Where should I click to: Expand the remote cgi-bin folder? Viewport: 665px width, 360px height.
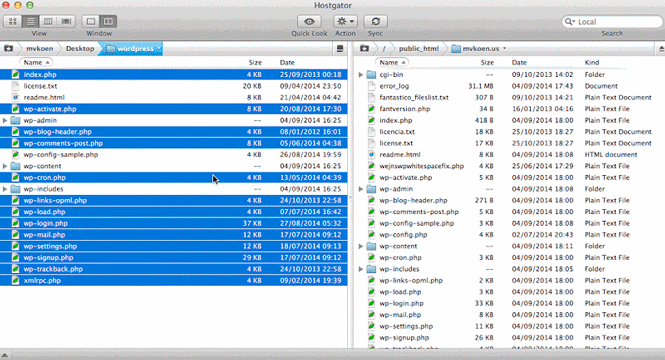click(x=360, y=75)
